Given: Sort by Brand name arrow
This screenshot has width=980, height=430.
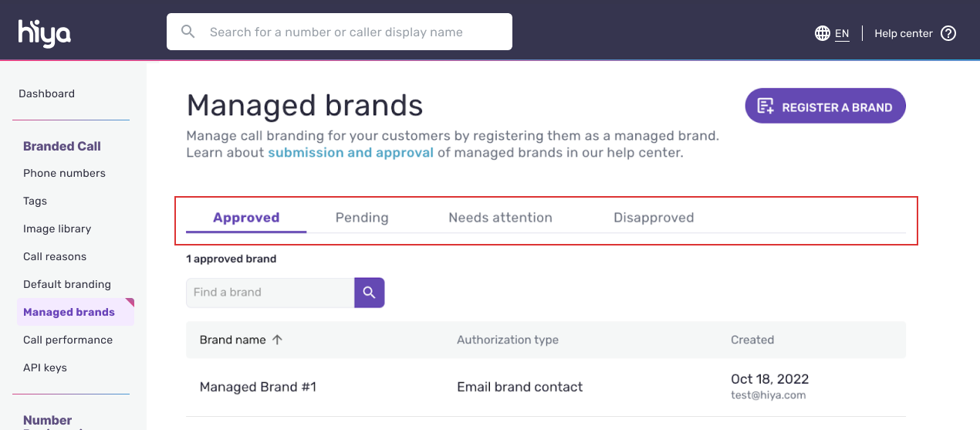Looking at the screenshot, I should (x=278, y=340).
